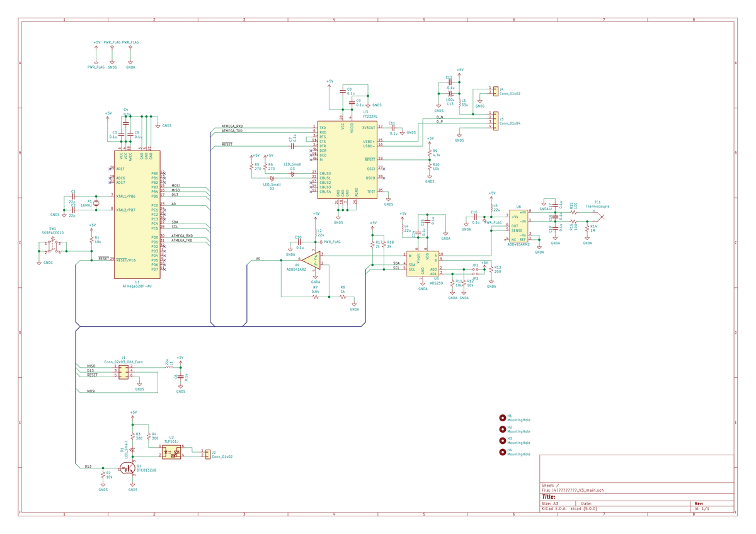Click the Id: 1/1 field
This screenshot has width=756, height=534.
coord(701,508)
